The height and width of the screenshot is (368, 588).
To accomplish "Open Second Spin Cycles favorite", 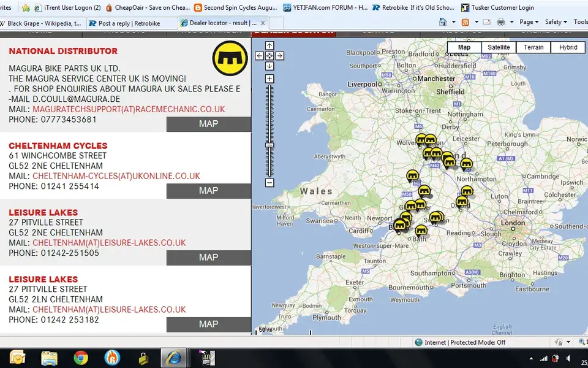I will pyautogui.click(x=235, y=7).
